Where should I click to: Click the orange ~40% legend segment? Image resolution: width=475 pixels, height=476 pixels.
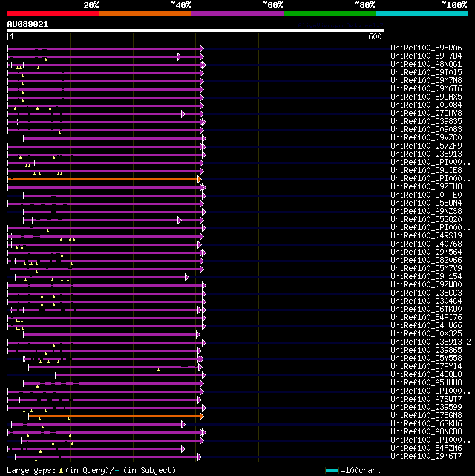point(145,13)
